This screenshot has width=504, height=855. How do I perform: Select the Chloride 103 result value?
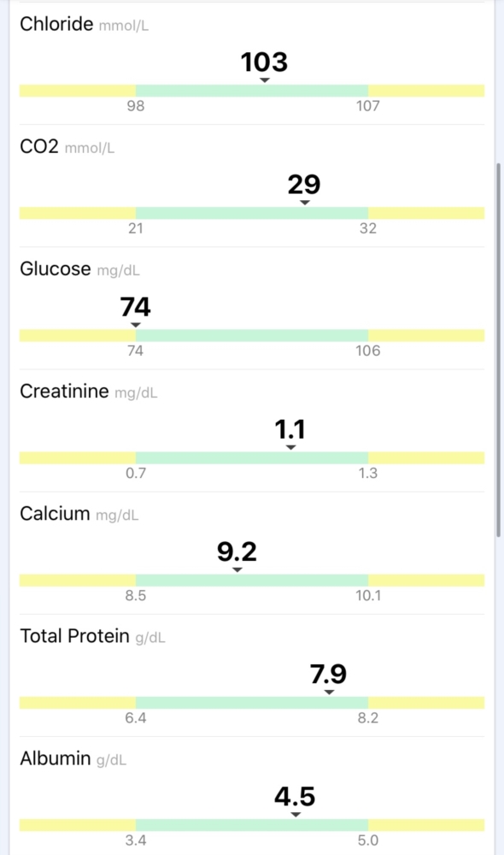coord(264,62)
